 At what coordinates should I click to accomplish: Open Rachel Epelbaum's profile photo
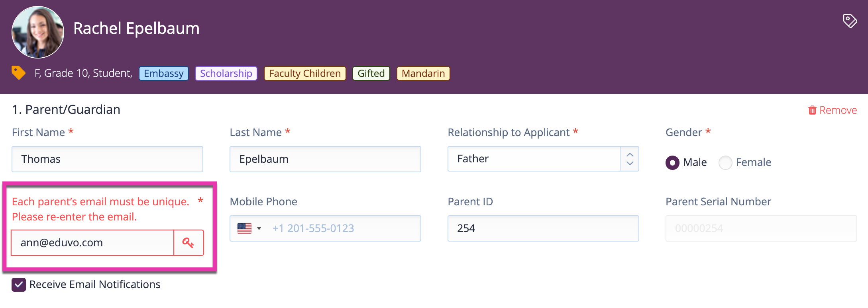(x=38, y=32)
